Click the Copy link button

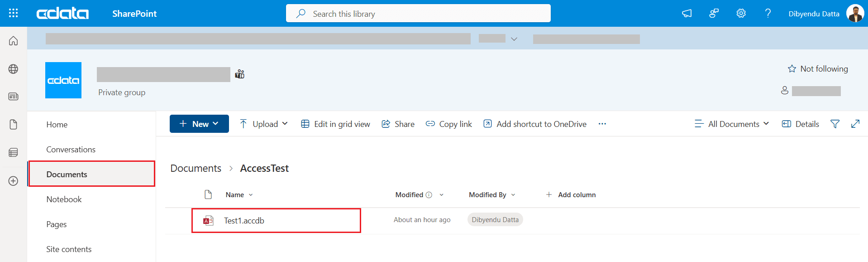(x=448, y=124)
